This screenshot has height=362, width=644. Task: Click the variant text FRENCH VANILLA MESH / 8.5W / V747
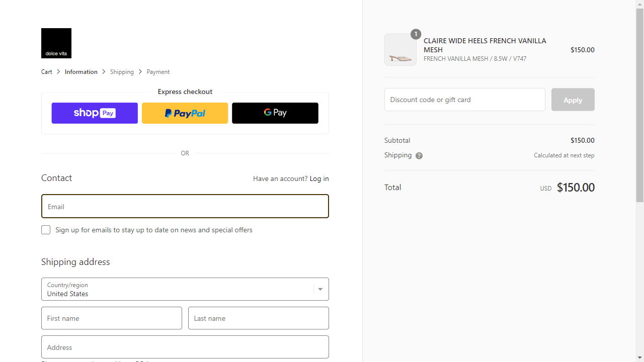coord(475,59)
